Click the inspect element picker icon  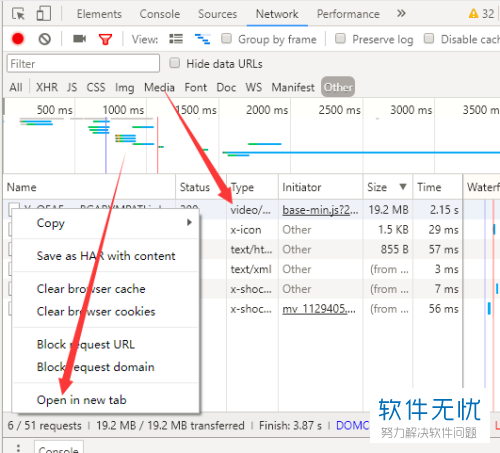pos(18,14)
